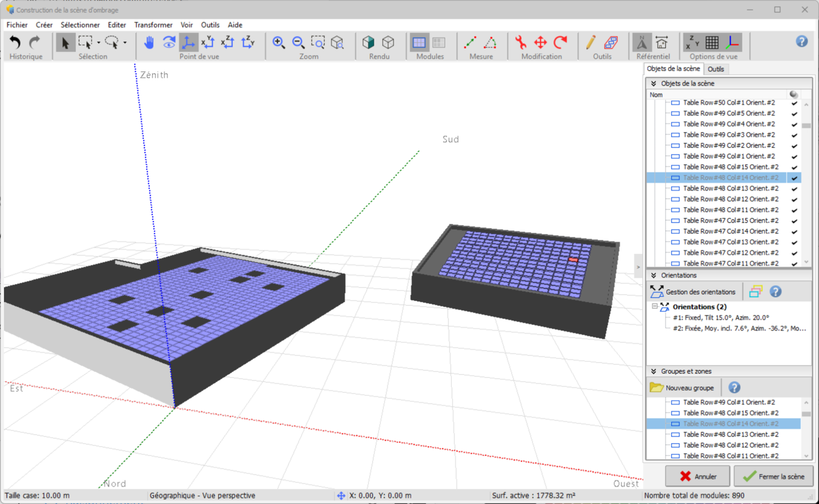Switch to solid shaded rendering
Image resolution: width=819 pixels, height=504 pixels.
coord(368,43)
